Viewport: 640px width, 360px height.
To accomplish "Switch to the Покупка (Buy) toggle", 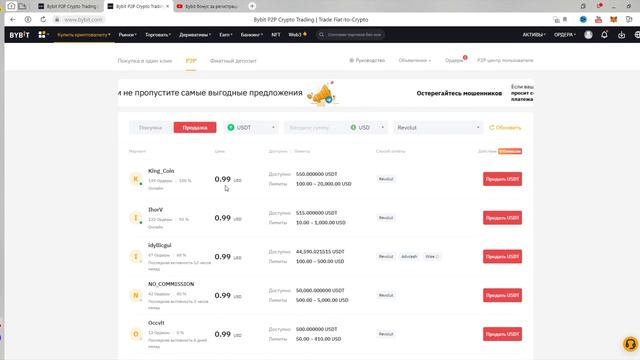I will click(151, 128).
